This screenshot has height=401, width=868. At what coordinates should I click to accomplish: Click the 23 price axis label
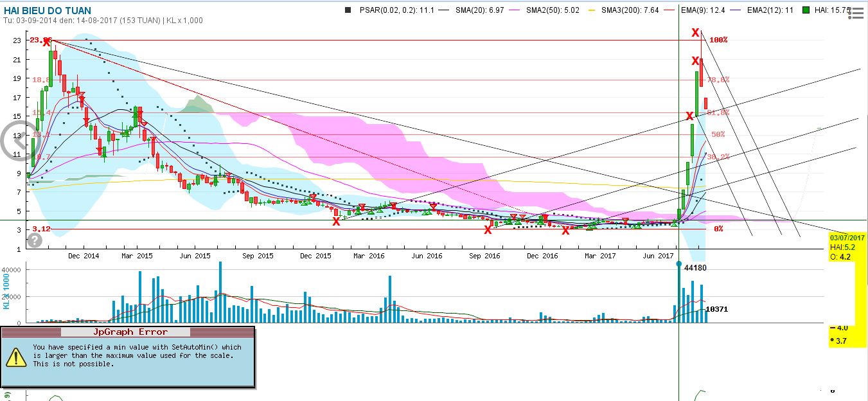pos(16,40)
